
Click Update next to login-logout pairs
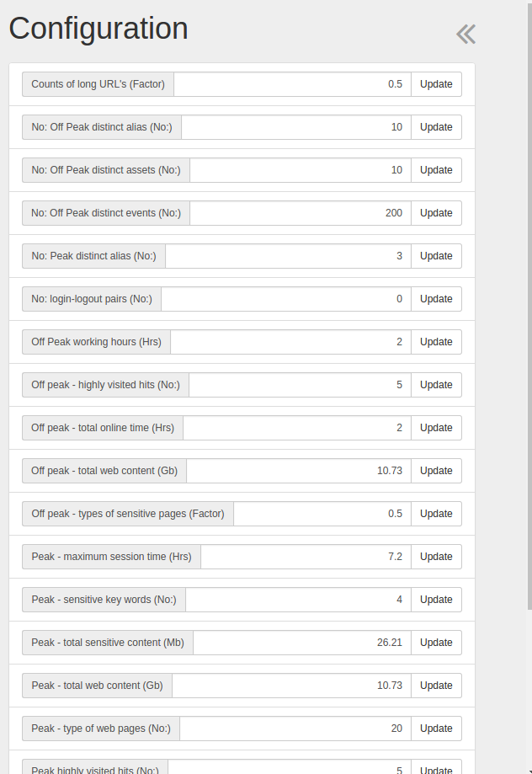pos(436,299)
